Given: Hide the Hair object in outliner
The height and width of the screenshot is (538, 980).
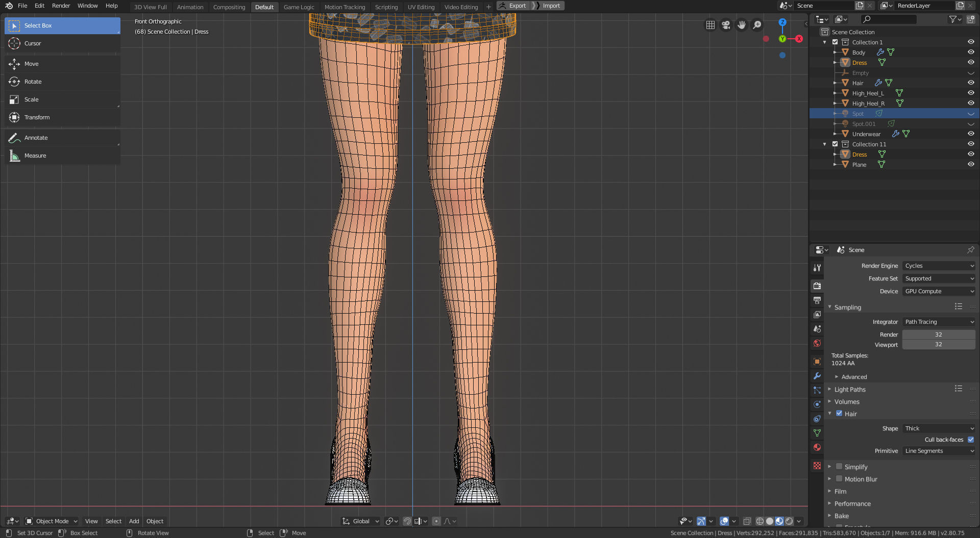Looking at the screenshot, I should [x=971, y=83].
